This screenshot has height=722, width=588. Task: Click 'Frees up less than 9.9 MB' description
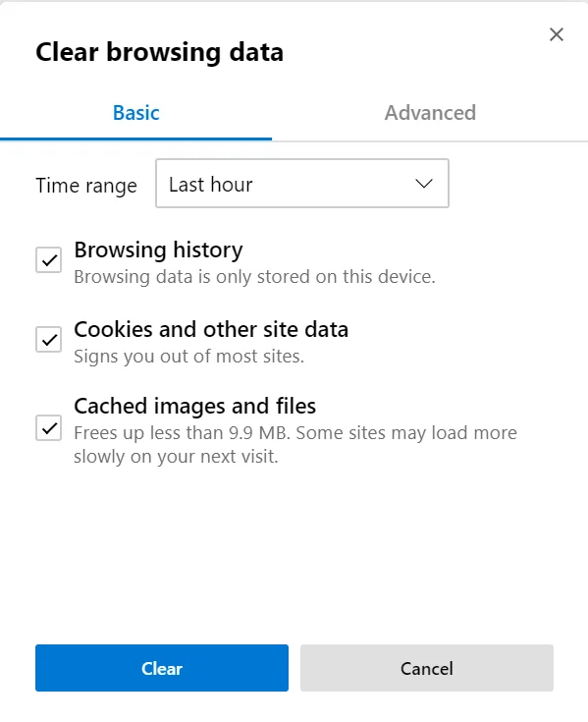pos(295,445)
